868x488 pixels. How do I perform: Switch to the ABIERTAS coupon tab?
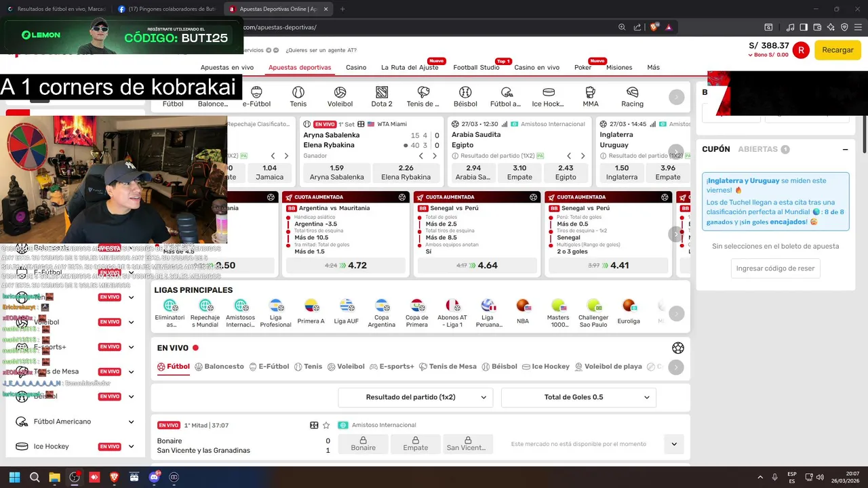tap(764, 149)
